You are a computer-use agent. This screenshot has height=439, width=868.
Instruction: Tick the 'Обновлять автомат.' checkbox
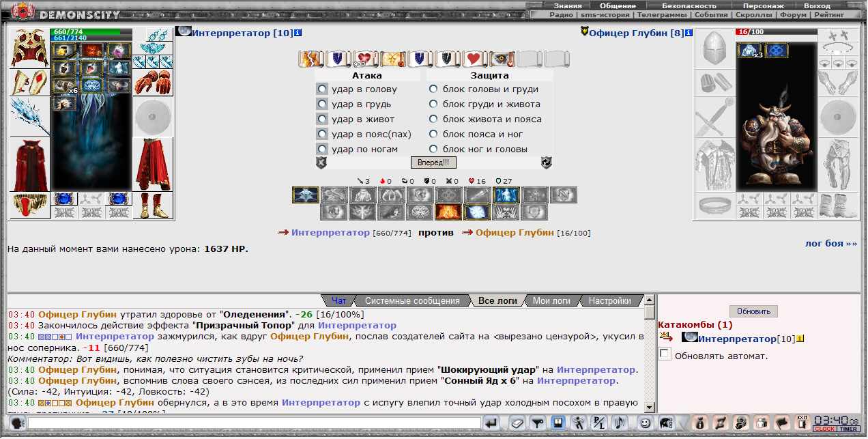[x=665, y=354]
